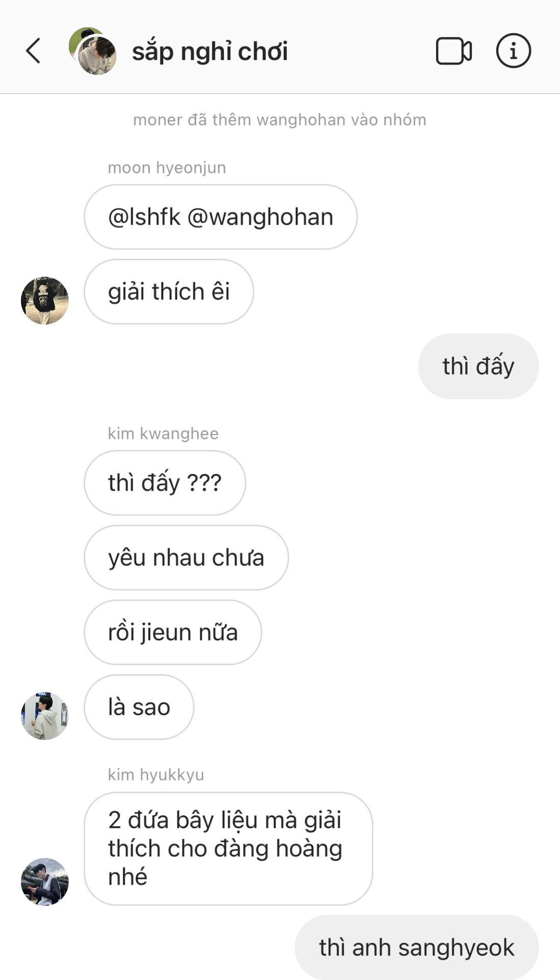
Task: Tap kim hyukkyu's profile picture
Action: pyautogui.click(x=45, y=881)
